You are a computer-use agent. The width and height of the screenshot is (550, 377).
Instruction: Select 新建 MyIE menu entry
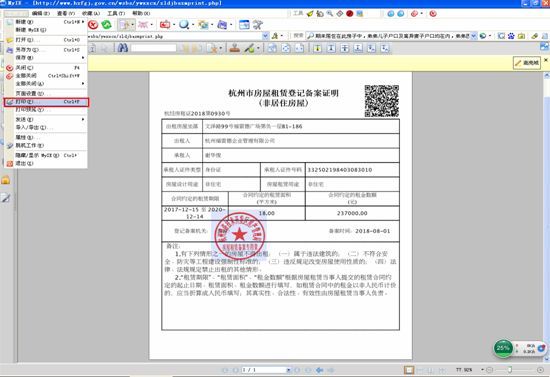point(46,30)
